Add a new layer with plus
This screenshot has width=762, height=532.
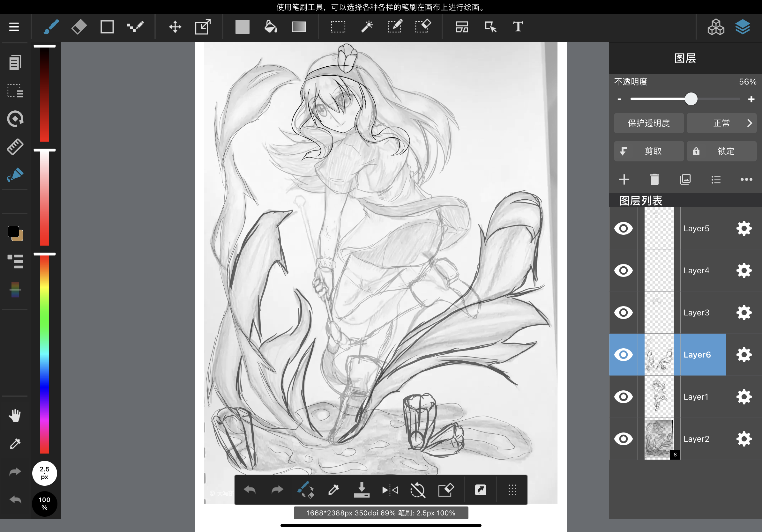(624, 180)
